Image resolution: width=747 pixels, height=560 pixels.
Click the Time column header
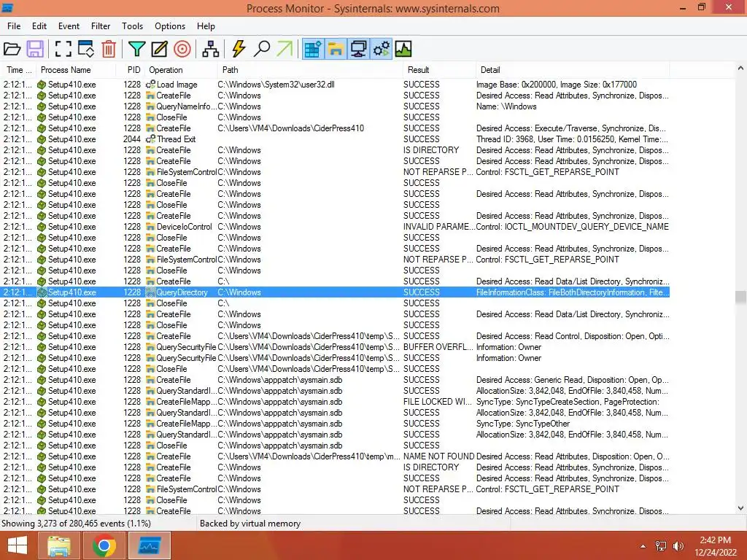pyautogui.click(x=18, y=70)
